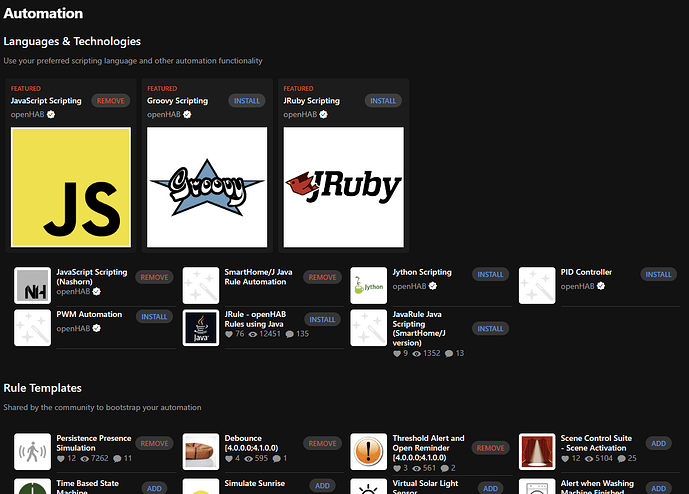
Task: Click the JRule Java logo icon
Action: click(201, 328)
